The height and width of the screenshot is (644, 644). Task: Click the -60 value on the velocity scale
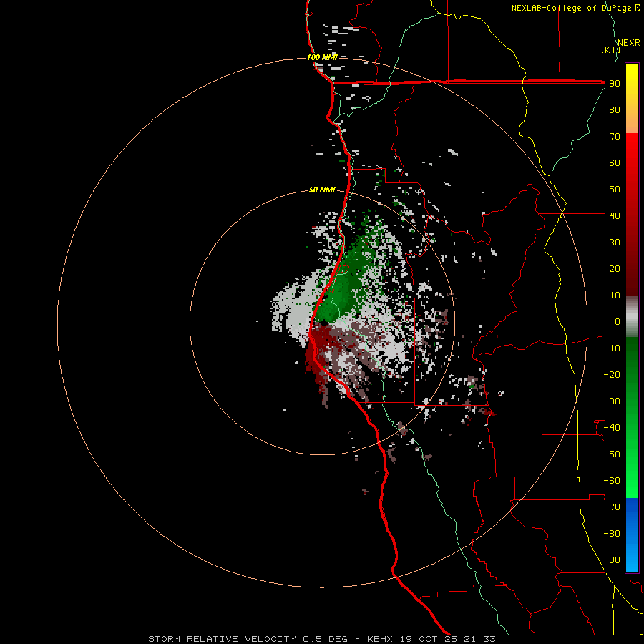pyautogui.click(x=612, y=481)
